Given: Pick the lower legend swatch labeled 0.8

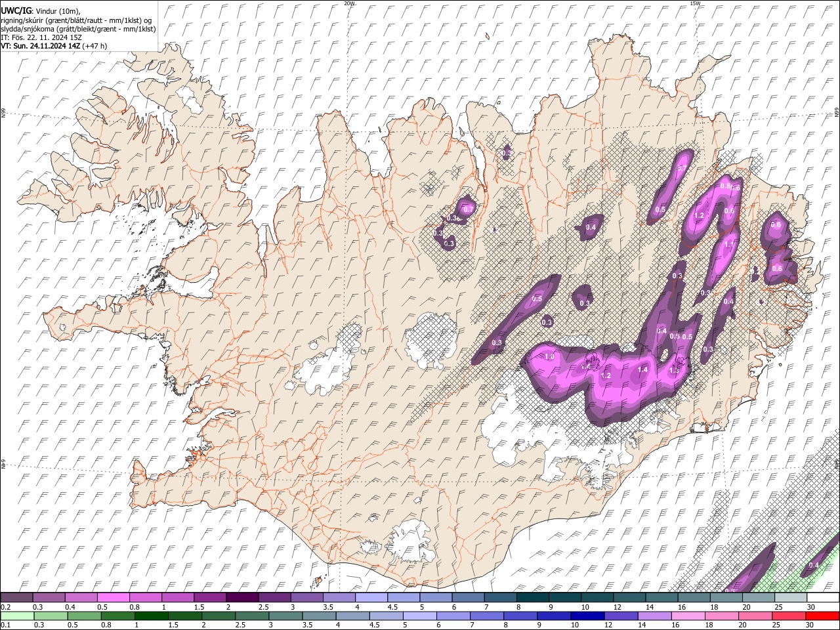Looking at the screenshot, I should pos(117,616).
